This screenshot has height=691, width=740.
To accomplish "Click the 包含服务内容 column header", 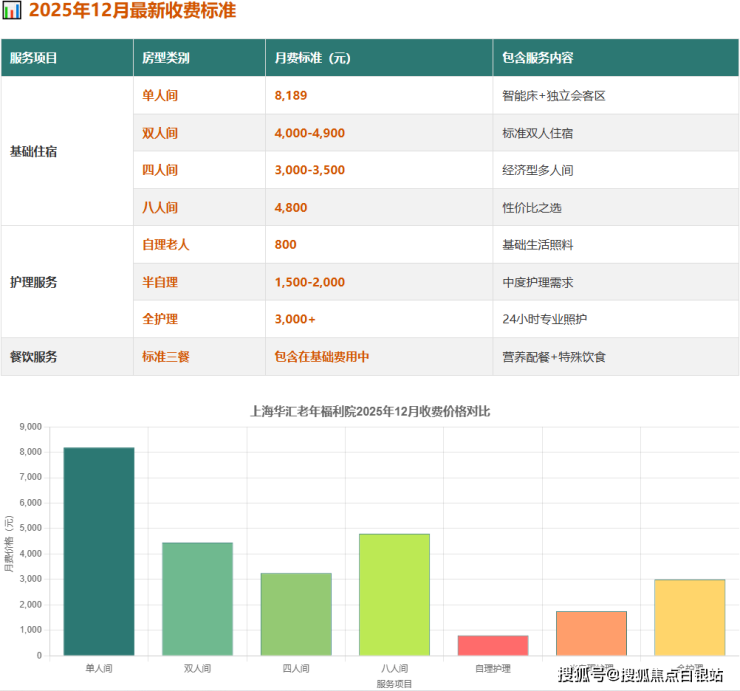I will [538, 58].
